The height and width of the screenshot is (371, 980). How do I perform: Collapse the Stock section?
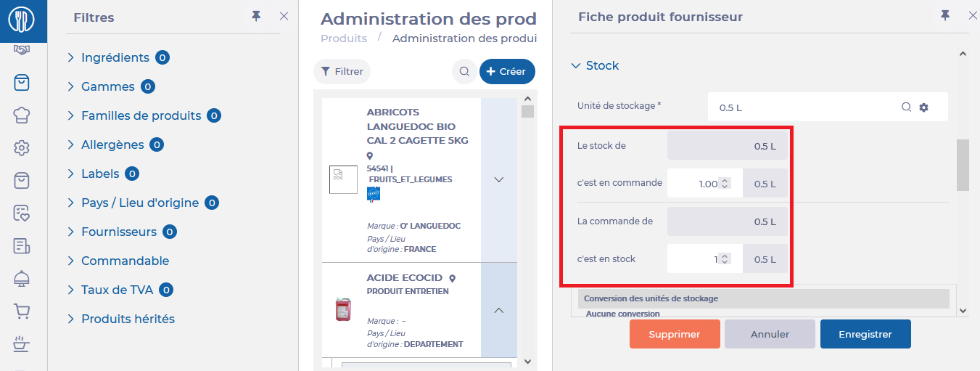[x=576, y=65]
